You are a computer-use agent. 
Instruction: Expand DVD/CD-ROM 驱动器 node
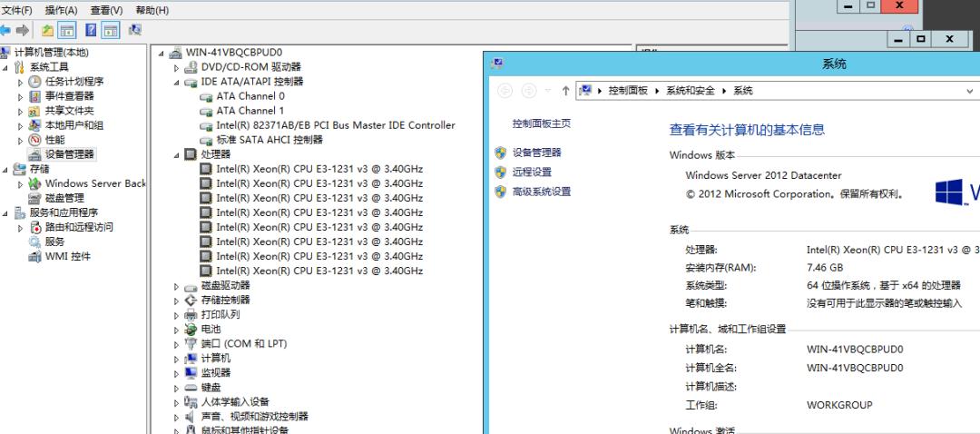point(176,67)
